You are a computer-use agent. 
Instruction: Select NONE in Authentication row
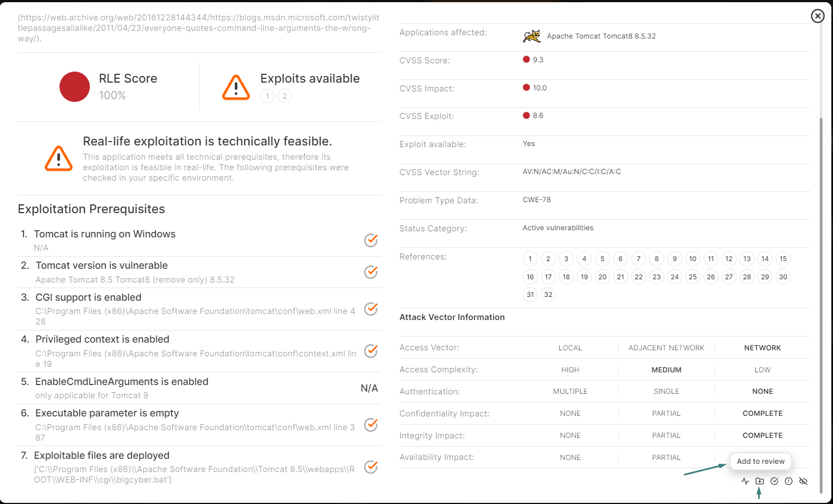click(762, 392)
